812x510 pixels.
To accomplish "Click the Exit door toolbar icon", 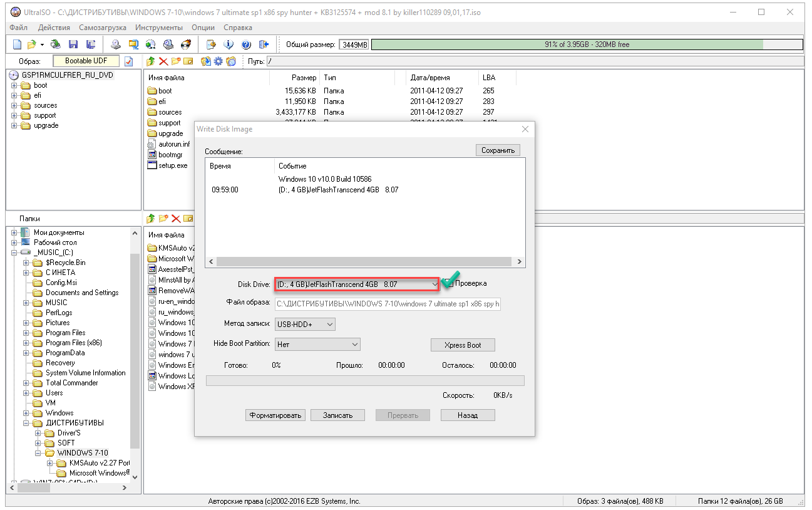I will coord(264,44).
